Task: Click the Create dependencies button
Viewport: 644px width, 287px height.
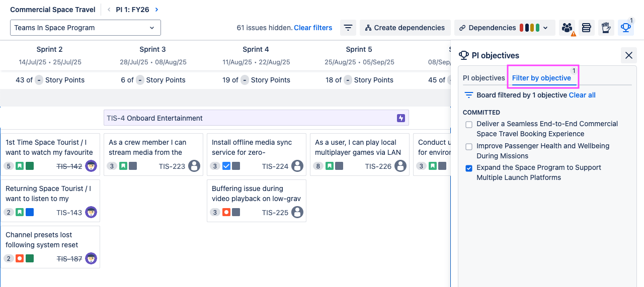Action: 405,28
